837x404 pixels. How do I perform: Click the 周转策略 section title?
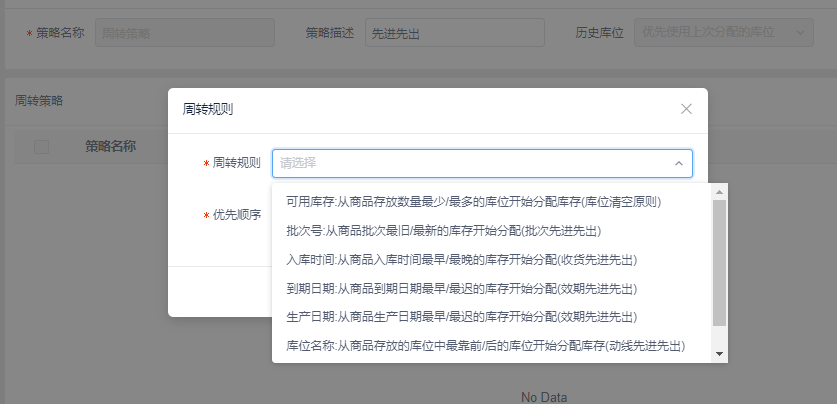coord(38,100)
